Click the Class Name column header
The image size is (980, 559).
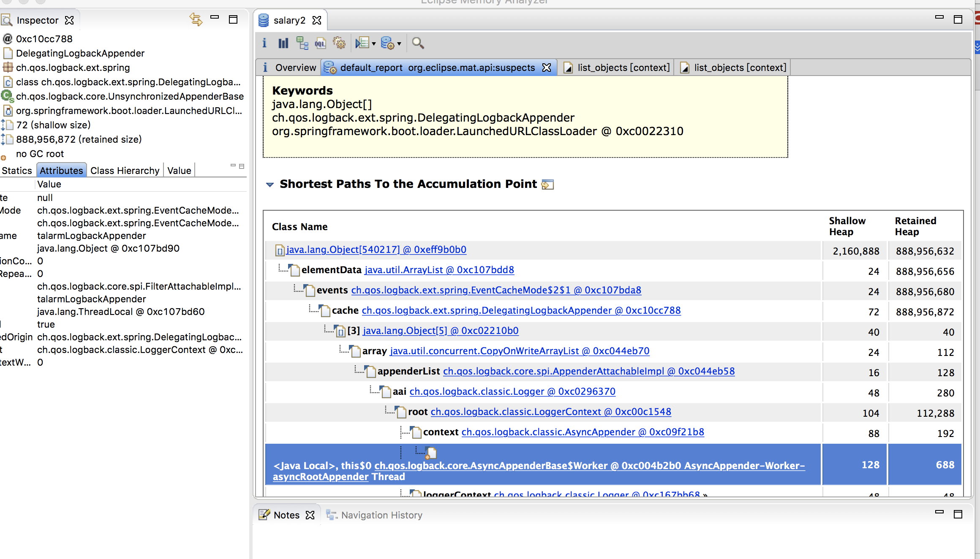(300, 227)
